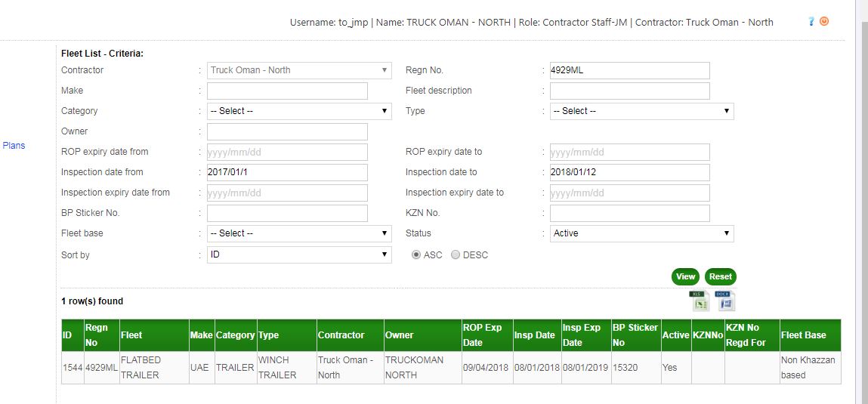Export results to Word DOCX file
The height and width of the screenshot is (404, 868).
pos(725,301)
